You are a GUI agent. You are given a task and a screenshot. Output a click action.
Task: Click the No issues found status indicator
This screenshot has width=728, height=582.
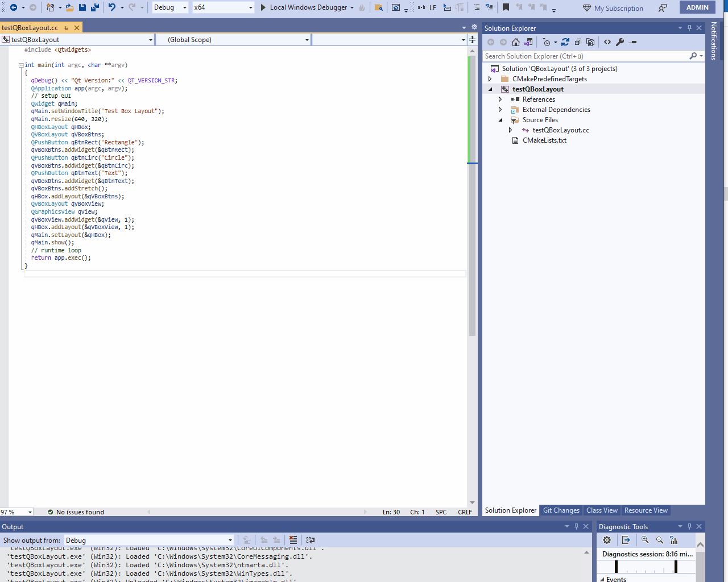76,512
